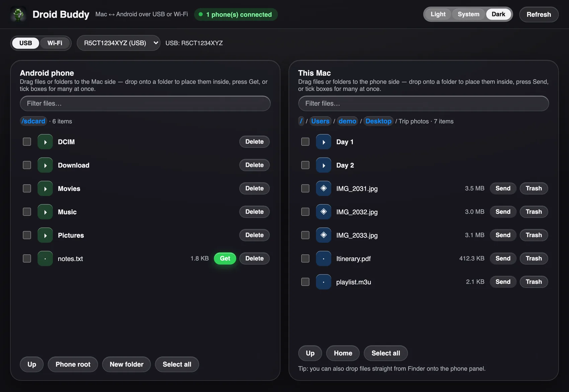
Task: Click the IMG_2031.jpg image icon
Action: pos(324,189)
